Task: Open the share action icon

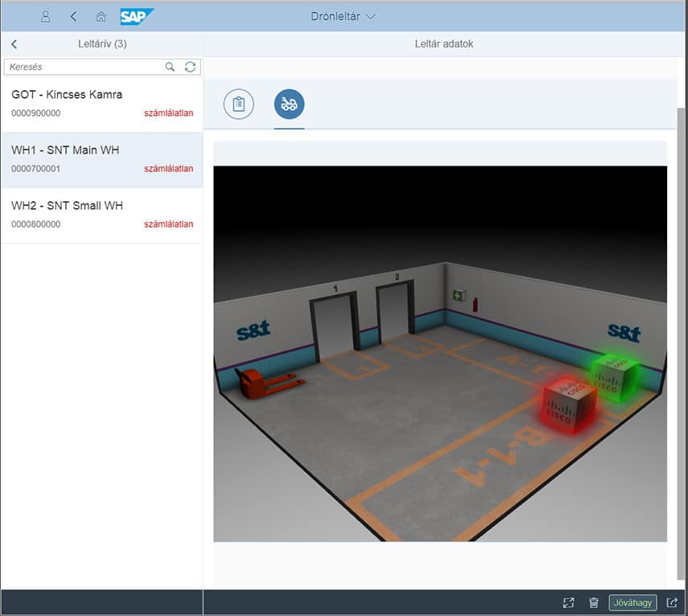Action: pos(672,602)
